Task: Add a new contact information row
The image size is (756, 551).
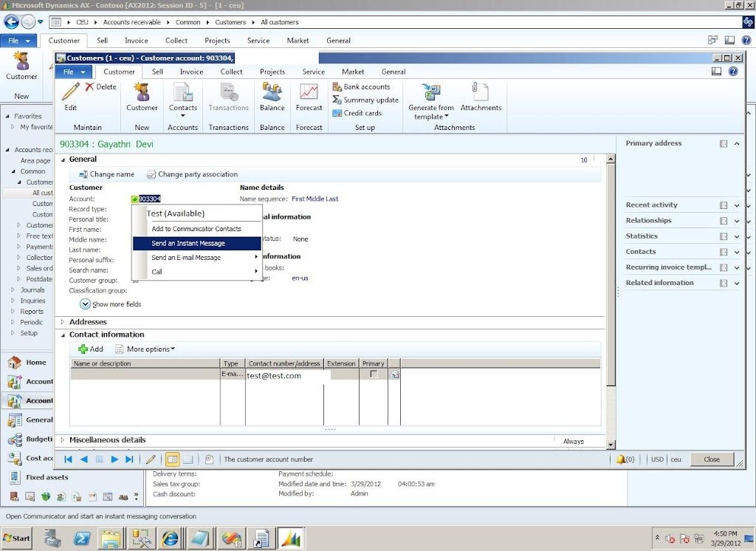Action: coord(91,349)
